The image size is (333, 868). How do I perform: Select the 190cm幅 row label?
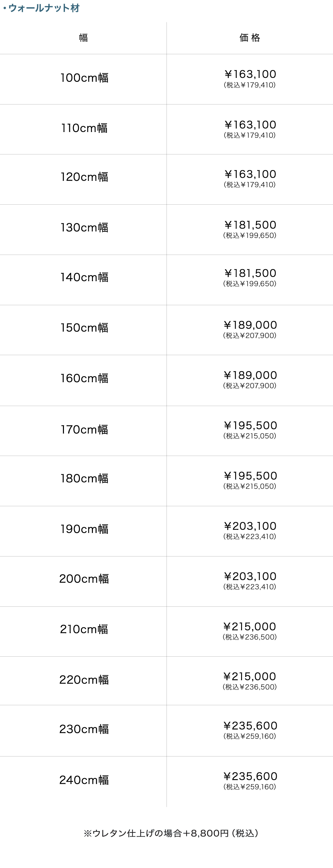tap(84, 529)
